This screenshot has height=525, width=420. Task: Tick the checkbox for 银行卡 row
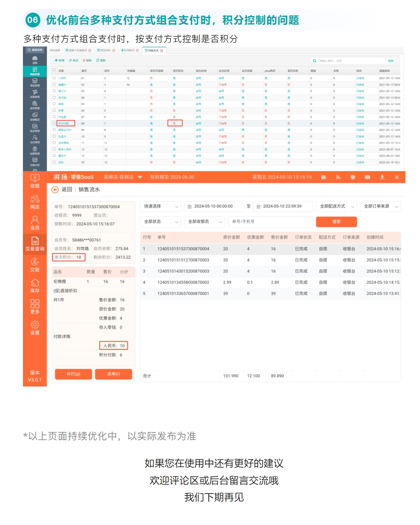coord(54,91)
